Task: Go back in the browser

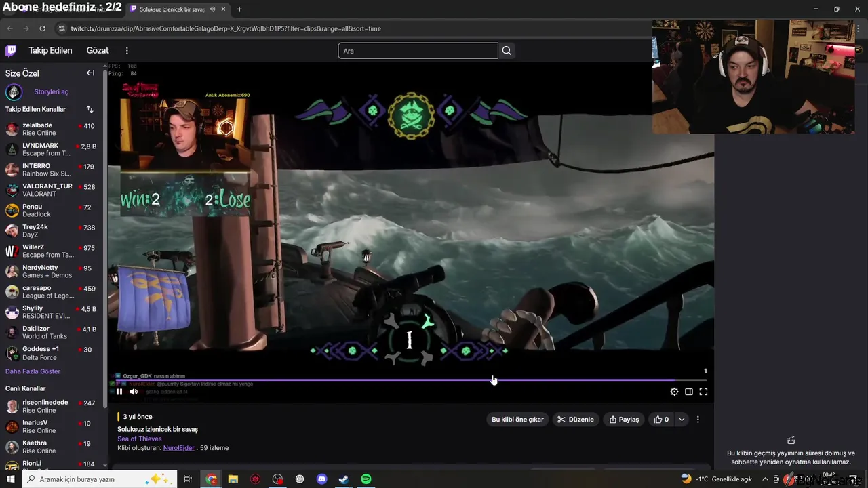Action: click(x=9, y=28)
